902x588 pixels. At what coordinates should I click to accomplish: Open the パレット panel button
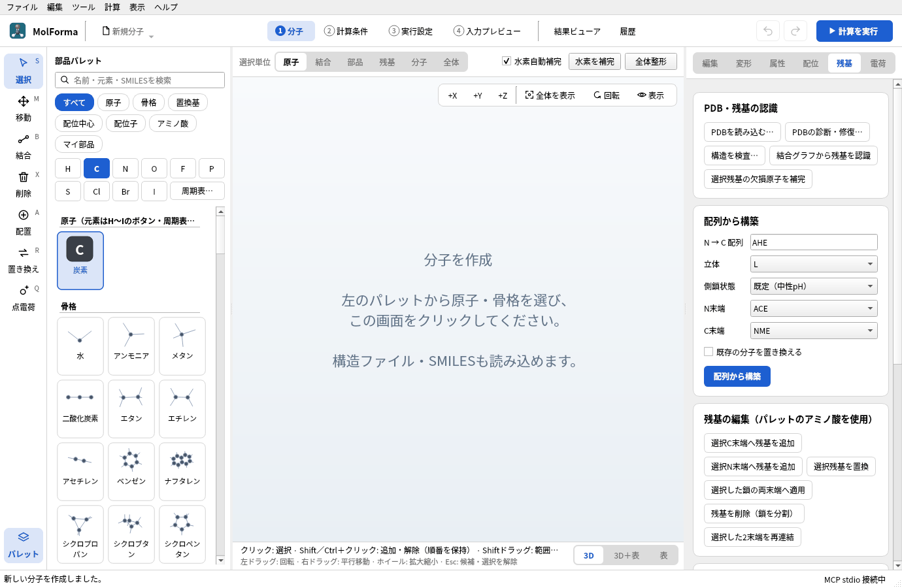pos(24,545)
